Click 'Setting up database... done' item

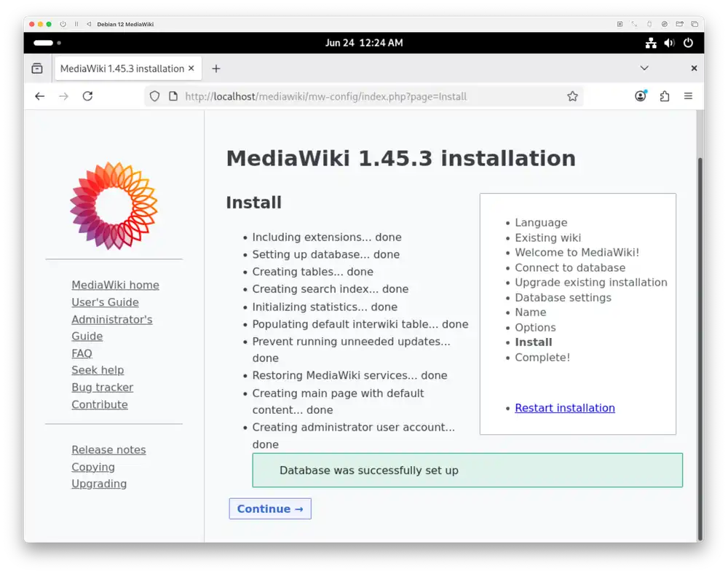click(x=326, y=254)
